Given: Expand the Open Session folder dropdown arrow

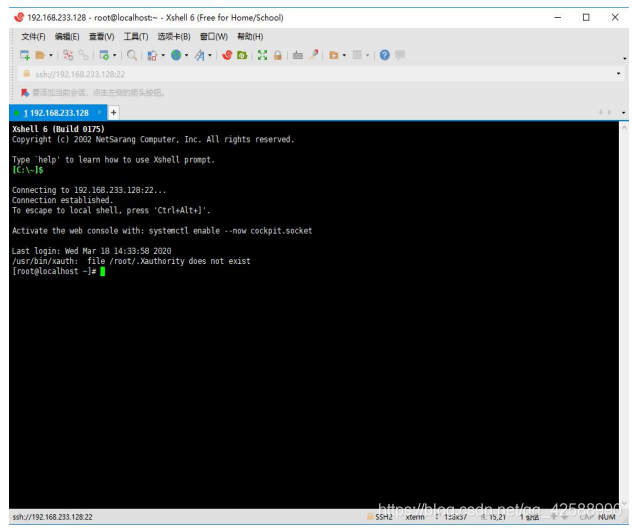Looking at the screenshot, I should [x=51, y=55].
